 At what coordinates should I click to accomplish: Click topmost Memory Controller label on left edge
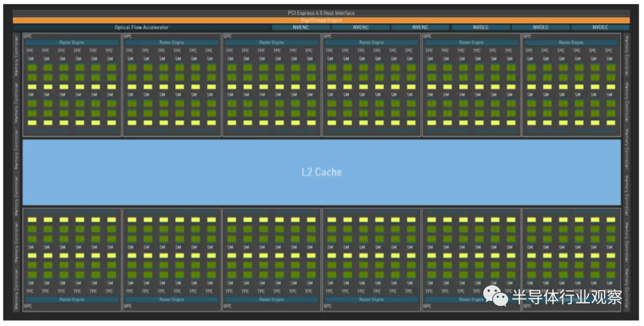point(17,55)
